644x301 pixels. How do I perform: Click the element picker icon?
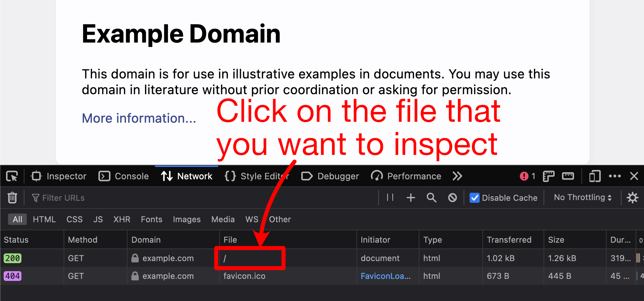pyautogui.click(x=12, y=176)
